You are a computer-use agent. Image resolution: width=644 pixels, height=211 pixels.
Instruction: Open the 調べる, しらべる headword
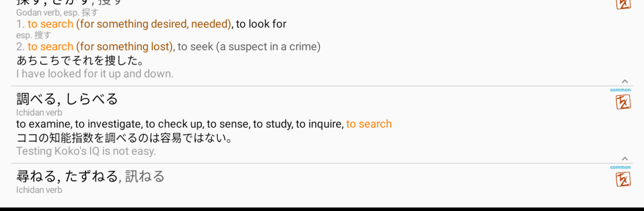[x=67, y=99]
